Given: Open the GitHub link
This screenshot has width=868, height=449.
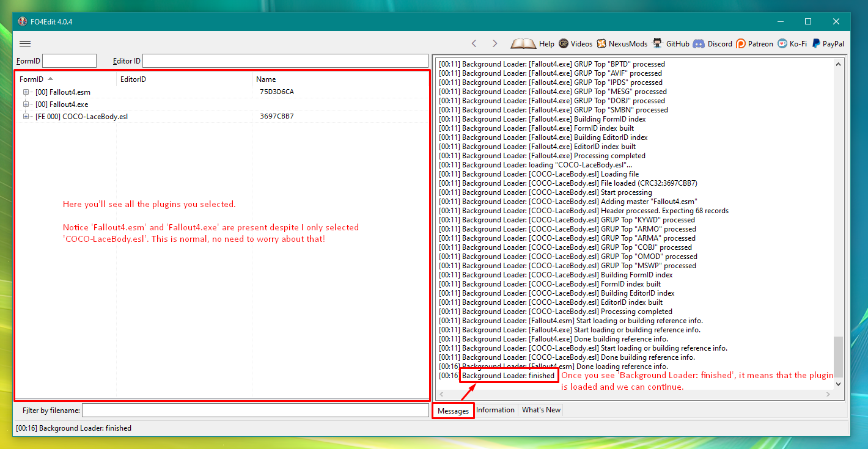Looking at the screenshot, I should 671,43.
